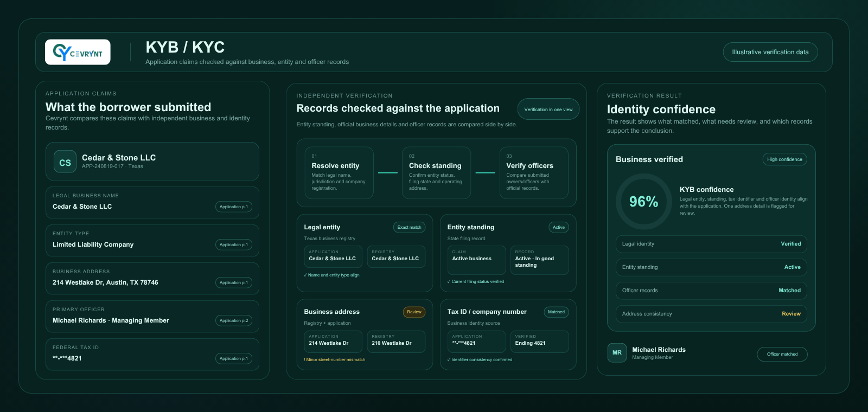
Task: Click the Business verified heading
Action: click(x=649, y=159)
